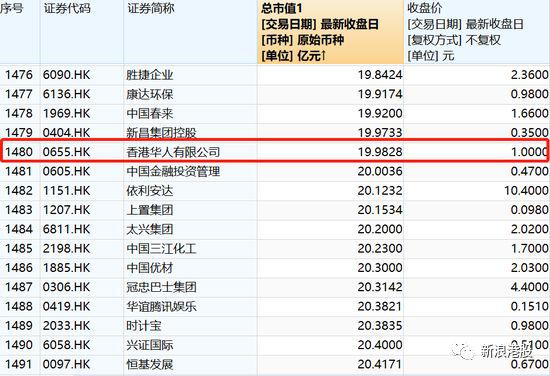Select stock code 1207.HK
The height and width of the screenshot is (376, 550).
(x=67, y=210)
